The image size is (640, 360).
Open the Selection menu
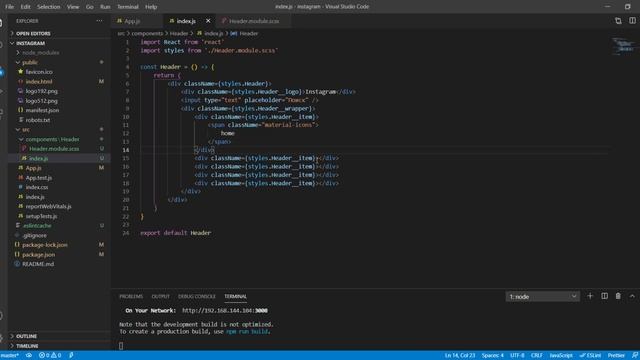pyautogui.click(x=48, y=7)
